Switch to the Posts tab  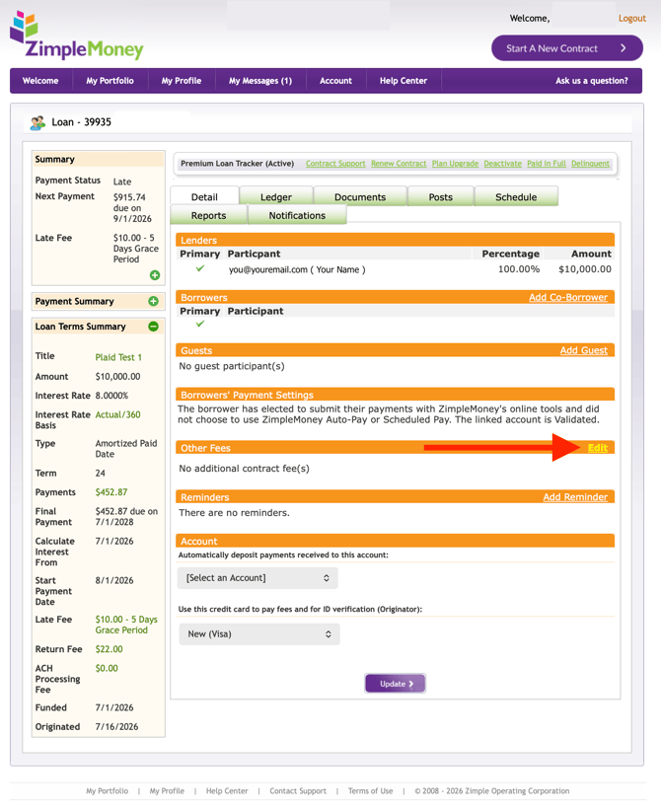(440, 196)
